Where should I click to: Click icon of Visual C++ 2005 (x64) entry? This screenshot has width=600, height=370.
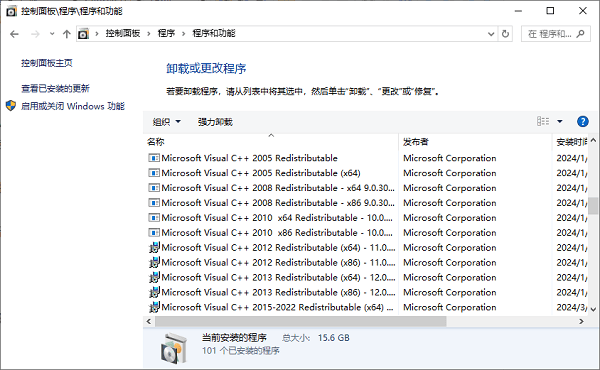pos(154,173)
